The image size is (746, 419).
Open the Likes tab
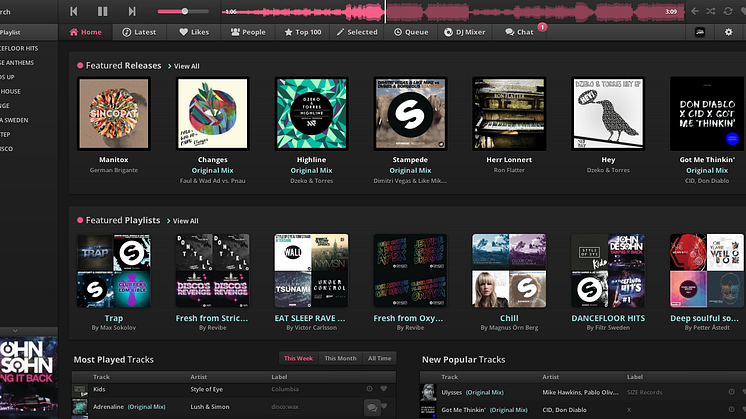[194, 32]
